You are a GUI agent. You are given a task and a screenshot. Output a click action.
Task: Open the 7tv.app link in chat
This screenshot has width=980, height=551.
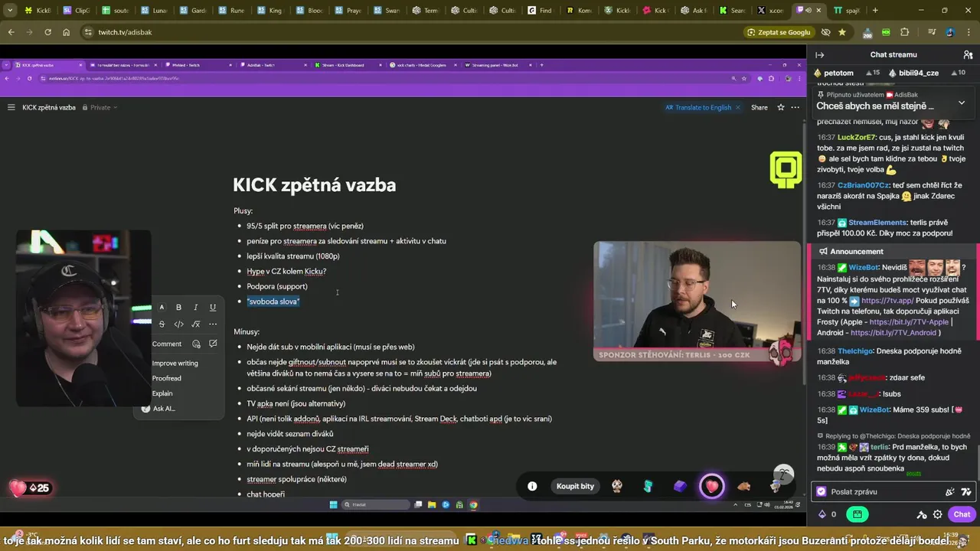[x=887, y=301]
